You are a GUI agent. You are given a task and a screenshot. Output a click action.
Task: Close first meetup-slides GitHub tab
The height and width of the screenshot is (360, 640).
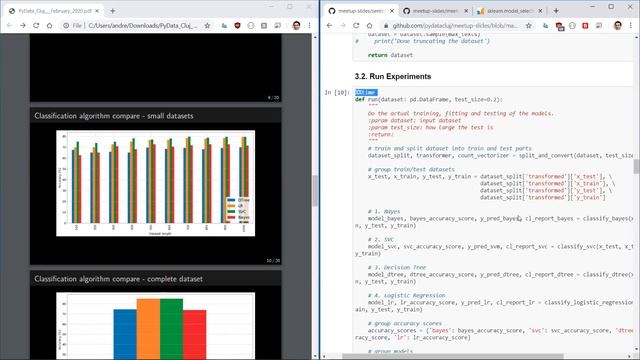pos(392,11)
